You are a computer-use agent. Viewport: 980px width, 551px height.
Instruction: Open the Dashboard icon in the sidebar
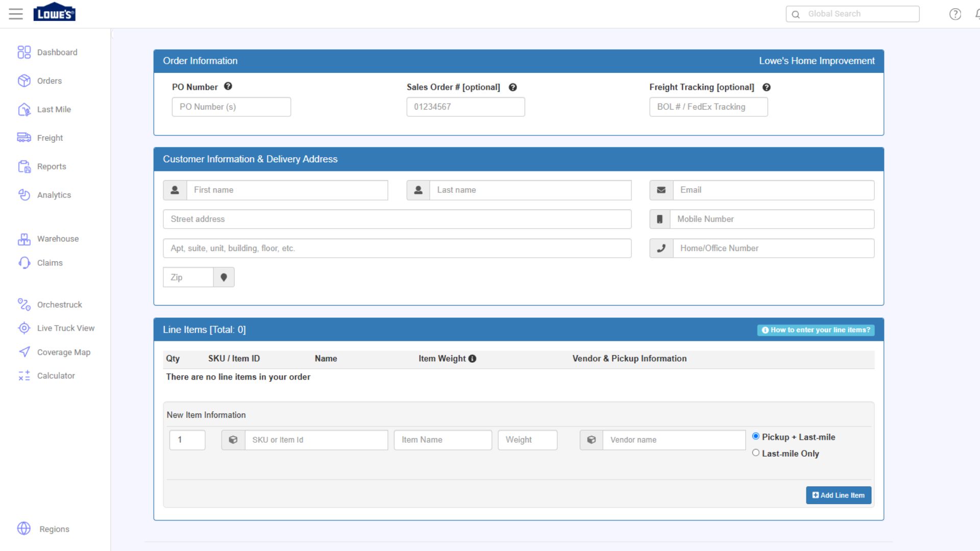[24, 52]
